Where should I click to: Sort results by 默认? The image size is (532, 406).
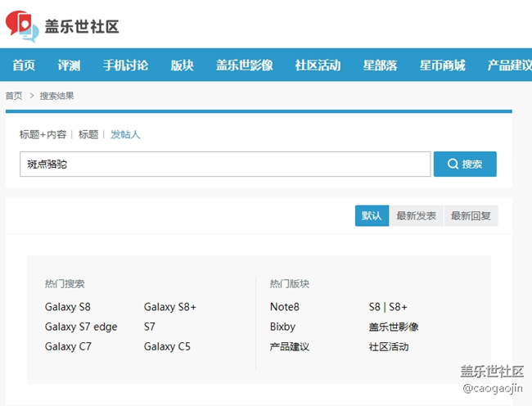(x=372, y=216)
